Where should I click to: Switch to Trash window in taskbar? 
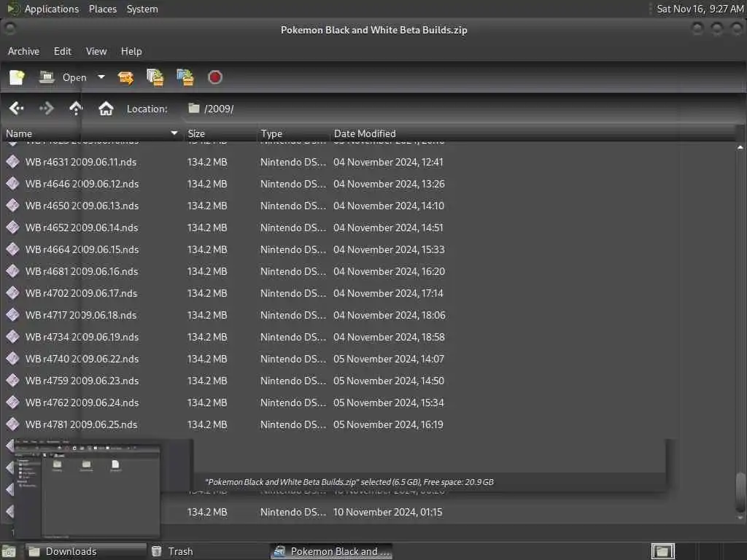[x=206, y=551]
